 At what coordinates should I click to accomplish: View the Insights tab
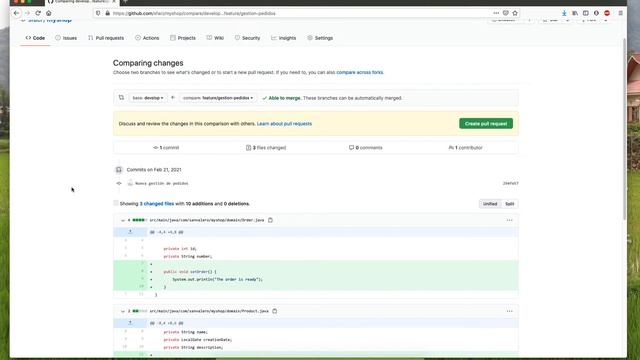pos(284,38)
